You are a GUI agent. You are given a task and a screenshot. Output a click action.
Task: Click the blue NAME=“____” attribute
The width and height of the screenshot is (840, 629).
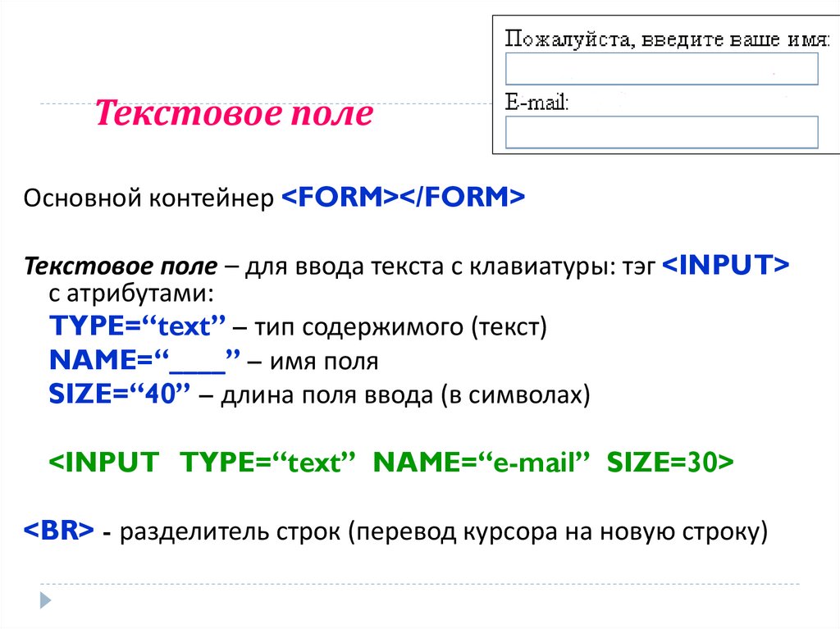point(144,360)
